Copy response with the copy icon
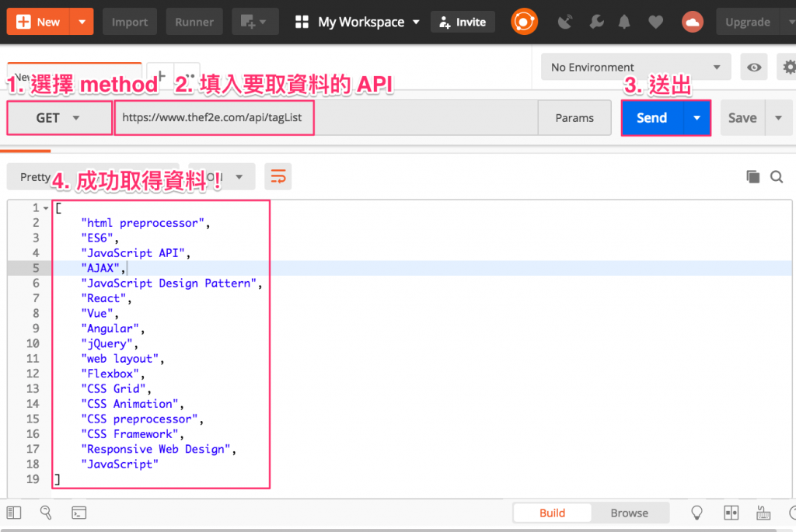The height and width of the screenshot is (532, 796). coord(752,176)
